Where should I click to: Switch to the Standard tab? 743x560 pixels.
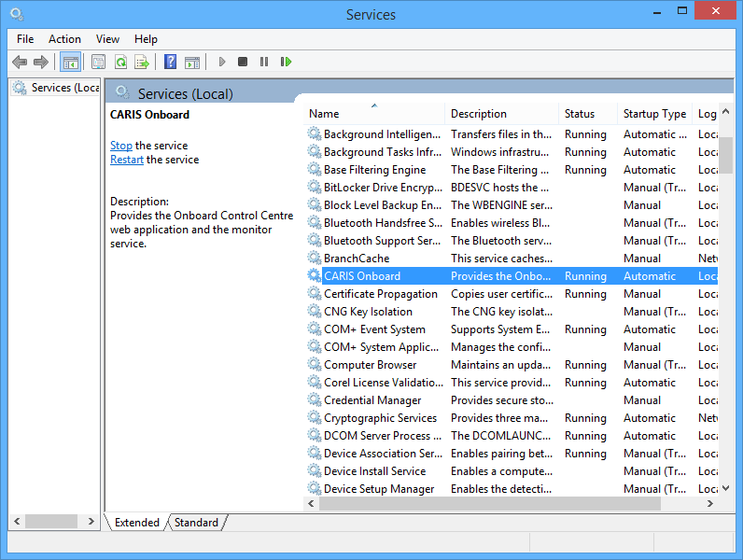coord(196,523)
